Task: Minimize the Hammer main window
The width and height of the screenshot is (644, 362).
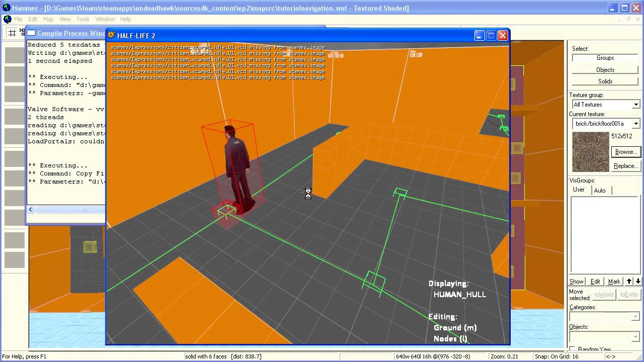Action: [x=613, y=8]
